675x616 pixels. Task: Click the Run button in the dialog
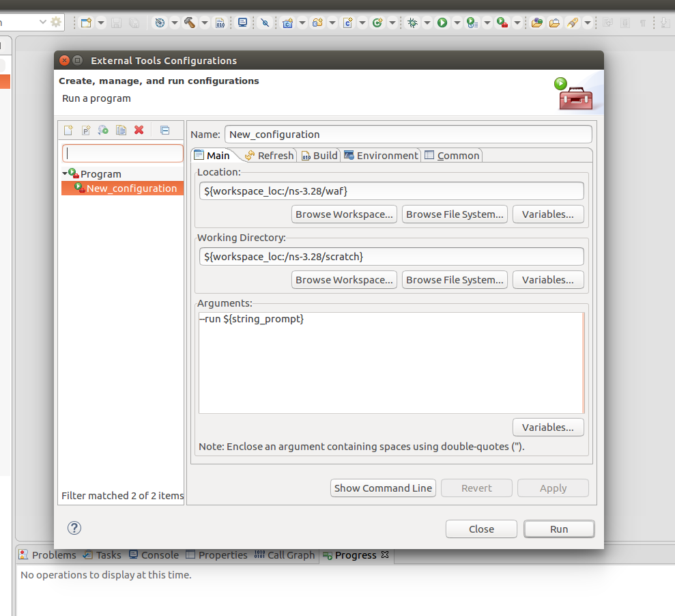[558, 529]
